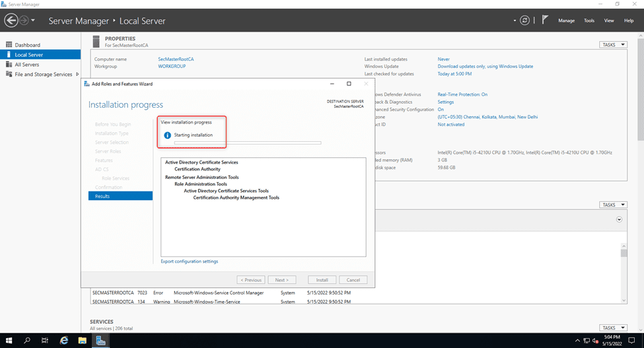Click the WORKGROUP link

[172, 66]
